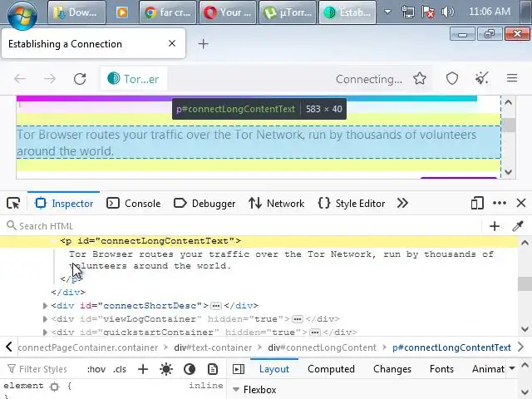Show hidden tray icons arrow

[387, 12]
